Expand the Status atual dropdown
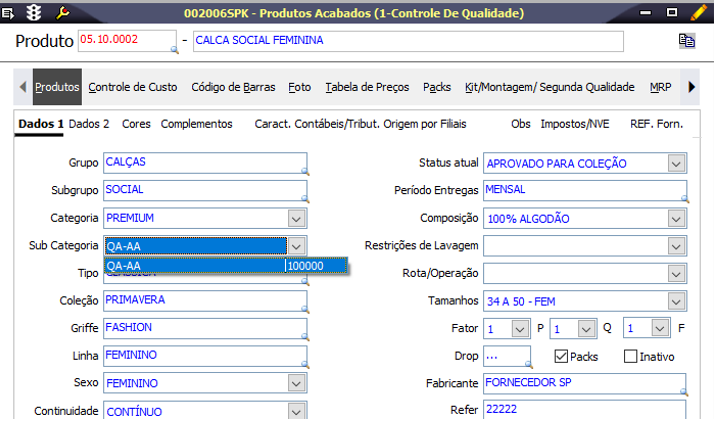Image resolution: width=714 pixels, height=432 pixels. (x=676, y=163)
